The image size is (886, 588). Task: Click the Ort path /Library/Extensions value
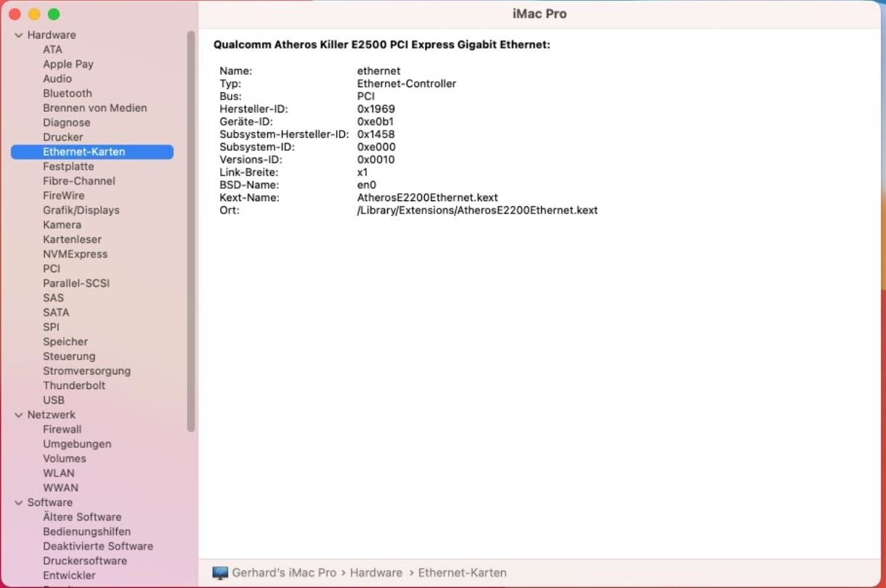477,211
